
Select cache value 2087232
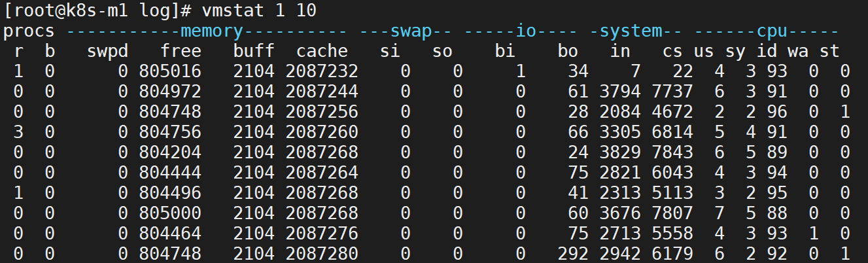[x=322, y=71]
